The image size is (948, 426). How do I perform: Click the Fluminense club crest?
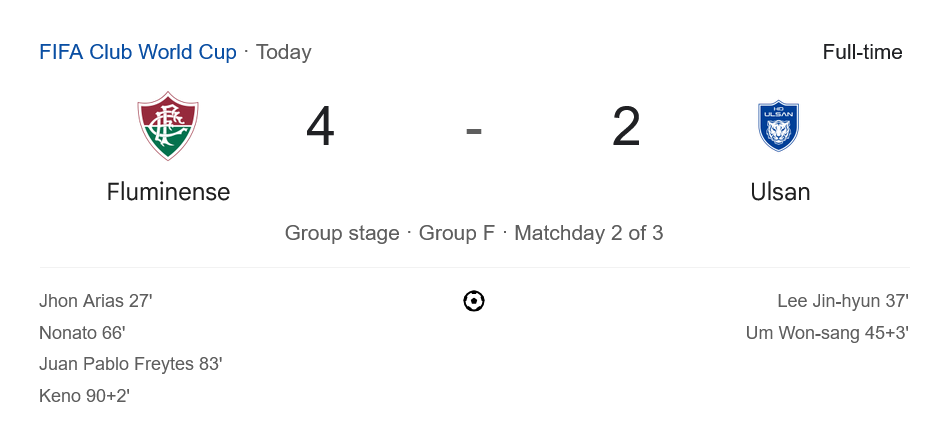click(168, 127)
